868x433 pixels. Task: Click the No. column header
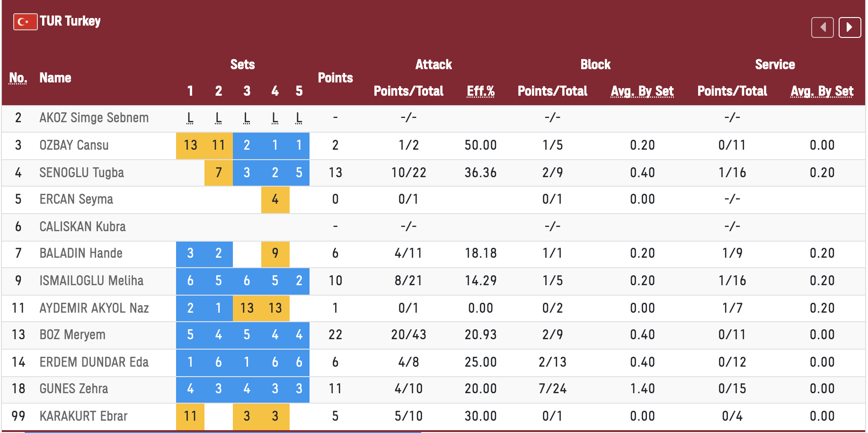[18, 78]
